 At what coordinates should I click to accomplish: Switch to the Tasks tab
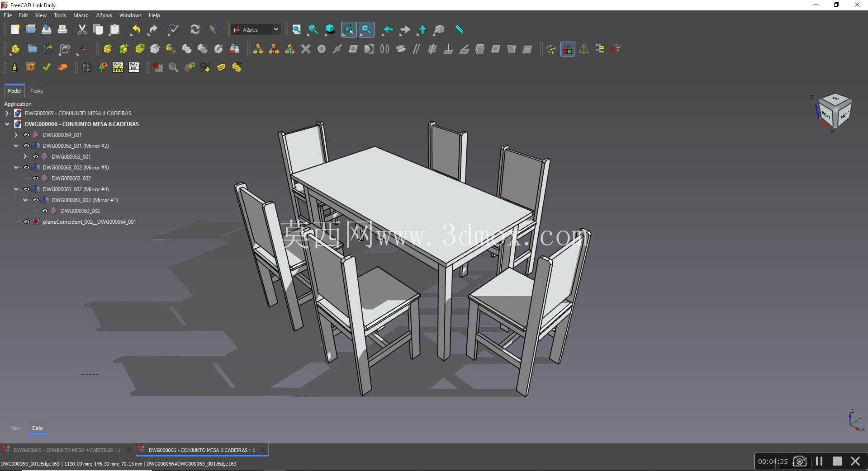pyautogui.click(x=36, y=91)
